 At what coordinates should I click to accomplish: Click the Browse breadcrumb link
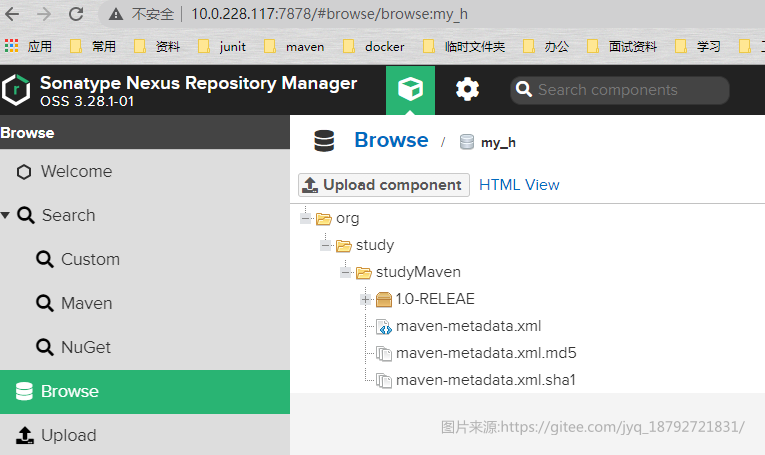point(391,140)
